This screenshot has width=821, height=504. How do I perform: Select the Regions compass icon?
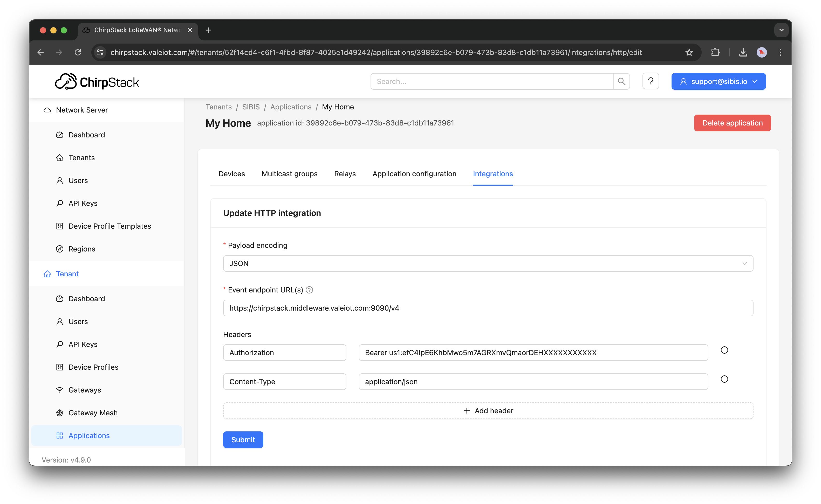point(59,249)
